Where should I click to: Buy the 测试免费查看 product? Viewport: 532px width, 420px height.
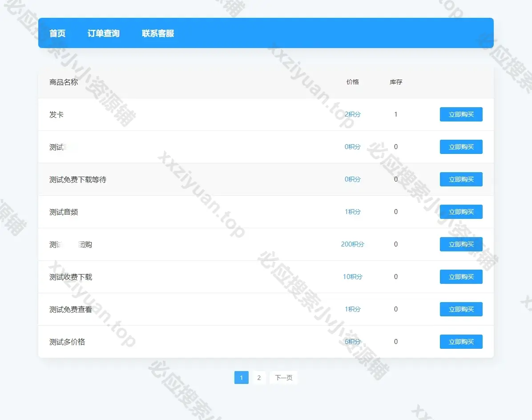[461, 309]
